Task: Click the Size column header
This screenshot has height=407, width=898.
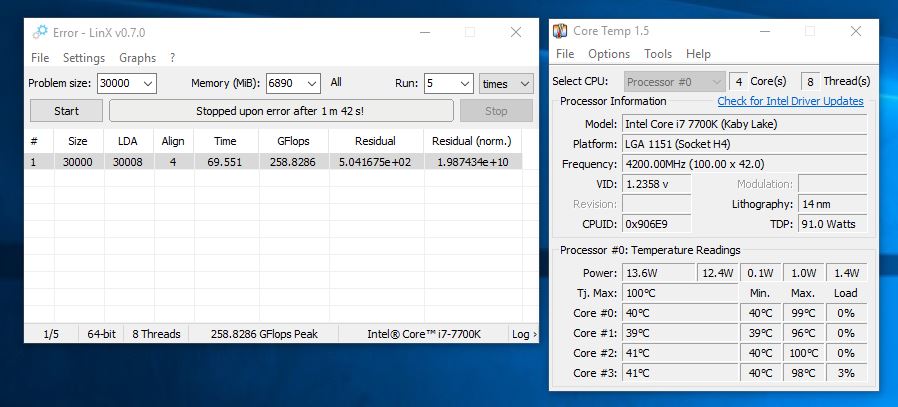Action: 78,141
